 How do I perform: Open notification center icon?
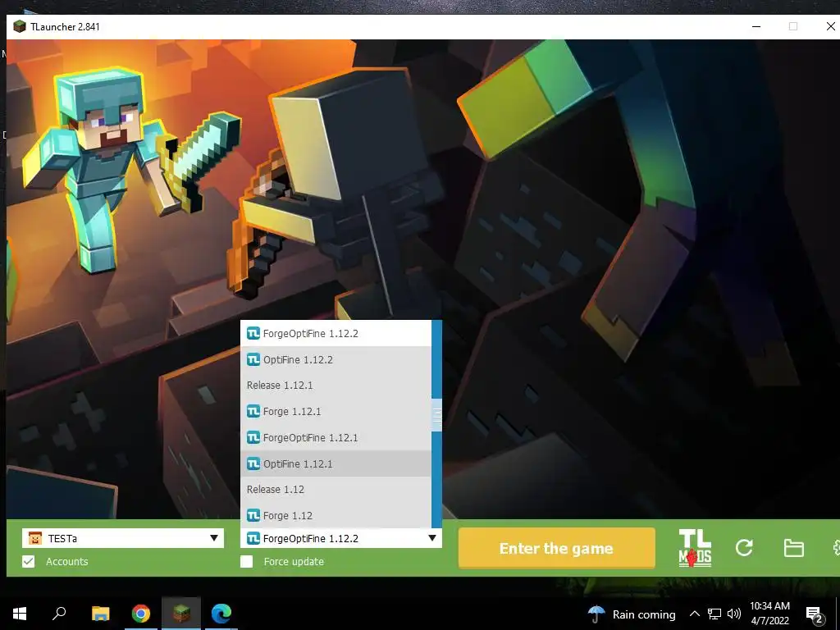[815, 614]
